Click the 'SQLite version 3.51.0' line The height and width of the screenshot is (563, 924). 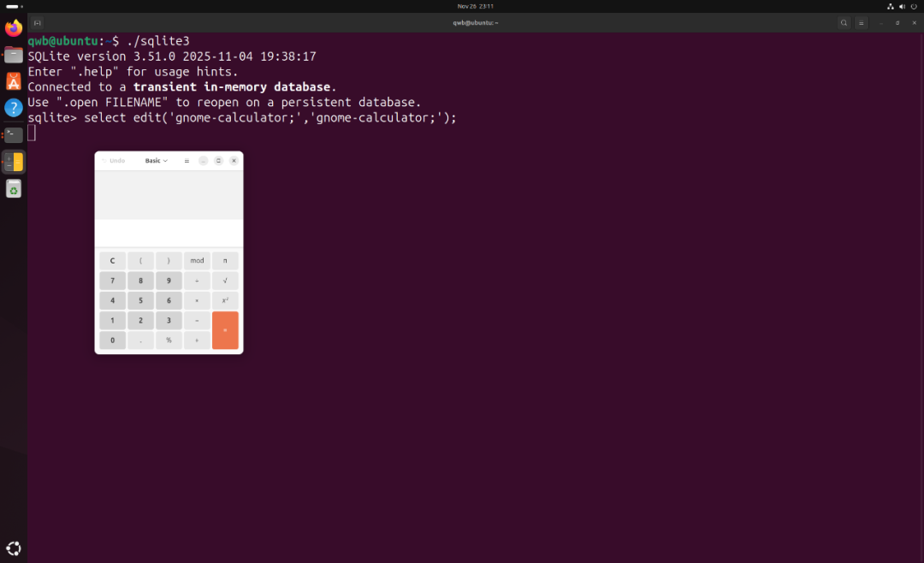tap(171, 56)
